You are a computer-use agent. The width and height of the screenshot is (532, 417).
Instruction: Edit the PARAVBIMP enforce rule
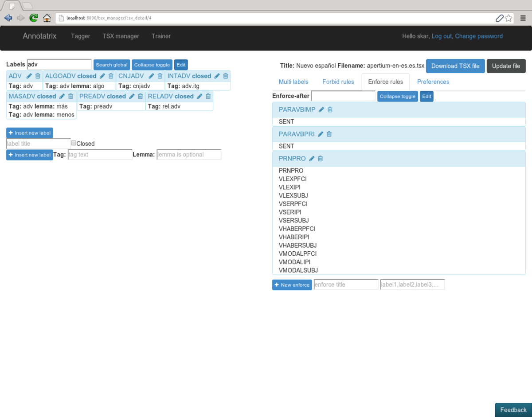click(321, 109)
